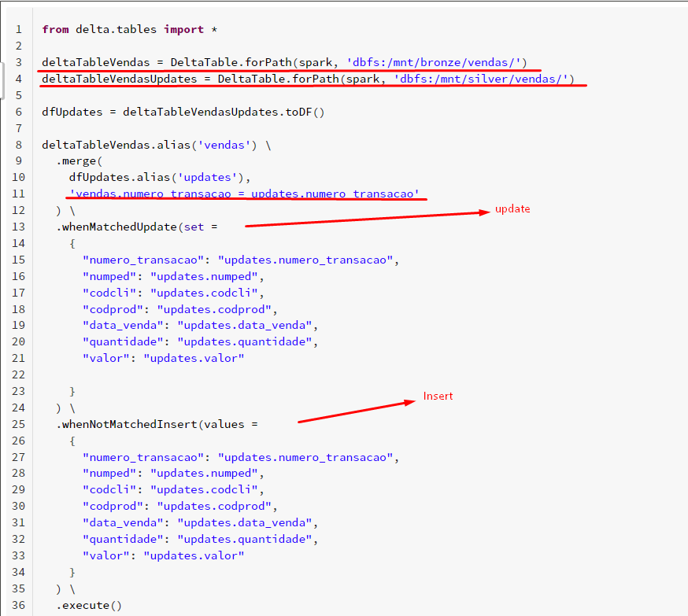Click the red 'Insert' annotation label
The height and width of the screenshot is (616, 688).
coord(438,396)
